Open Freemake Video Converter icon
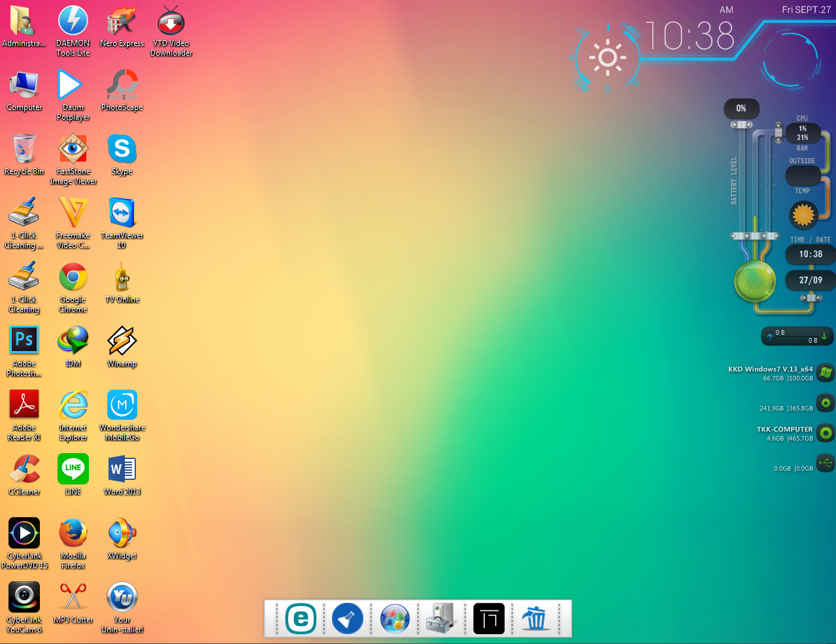 pyautogui.click(x=73, y=214)
